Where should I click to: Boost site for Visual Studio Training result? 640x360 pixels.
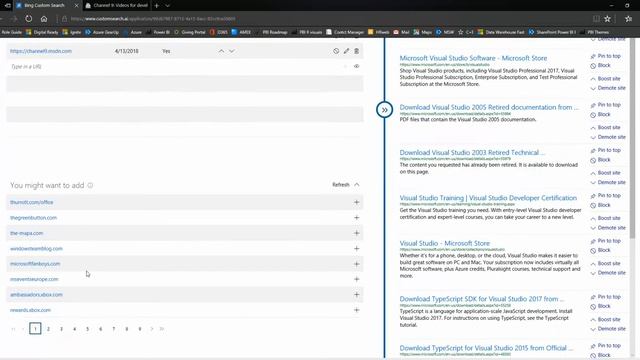[x=605, y=218]
